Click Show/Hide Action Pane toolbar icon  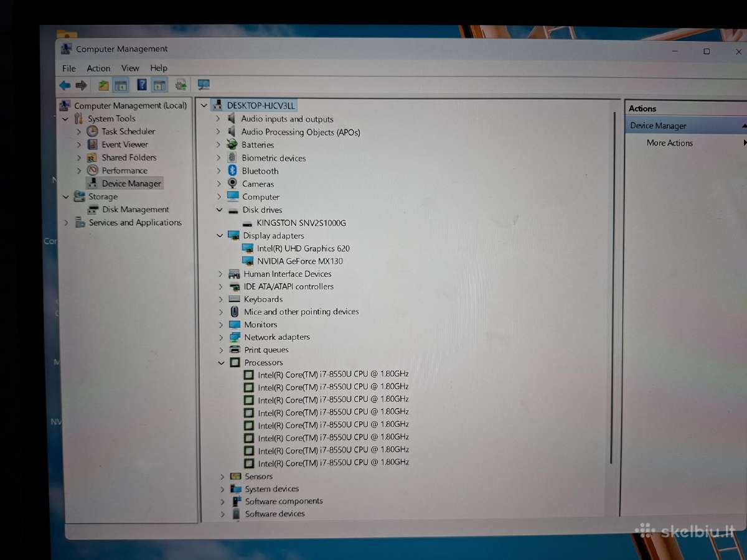(159, 85)
